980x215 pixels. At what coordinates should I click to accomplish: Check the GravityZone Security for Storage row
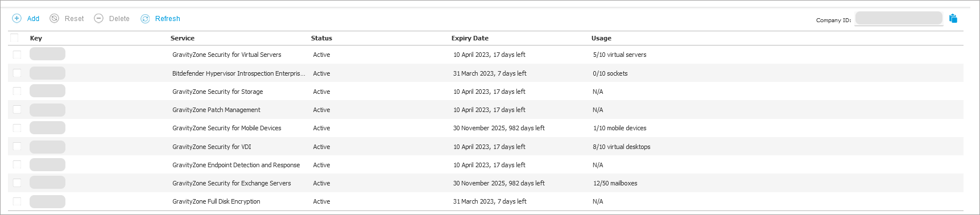tap(17, 91)
